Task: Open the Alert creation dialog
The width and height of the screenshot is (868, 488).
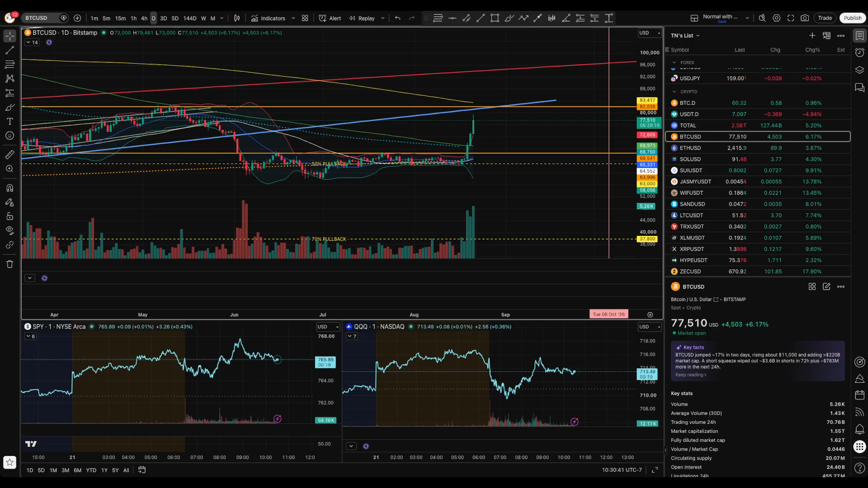Action: (330, 18)
